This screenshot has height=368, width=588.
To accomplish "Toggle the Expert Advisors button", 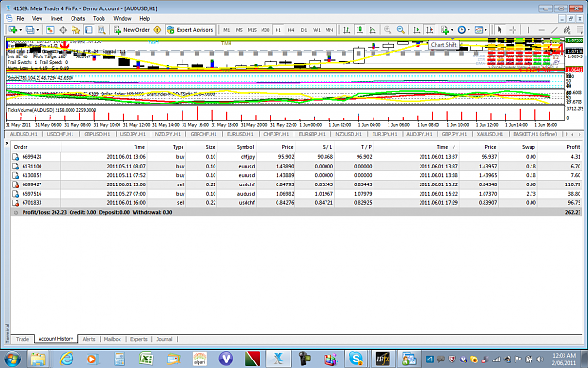I will (190, 30).
